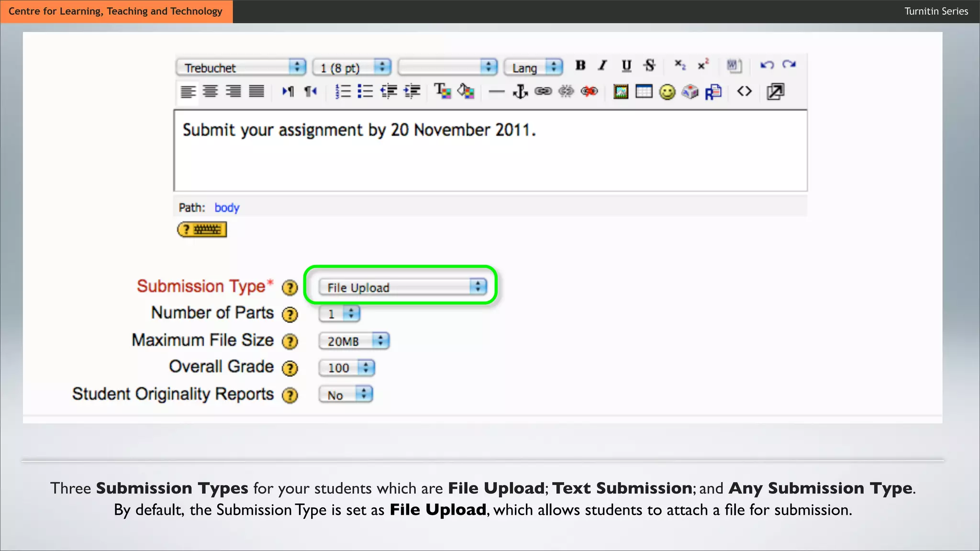Open the Submission Type dropdown

402,287
